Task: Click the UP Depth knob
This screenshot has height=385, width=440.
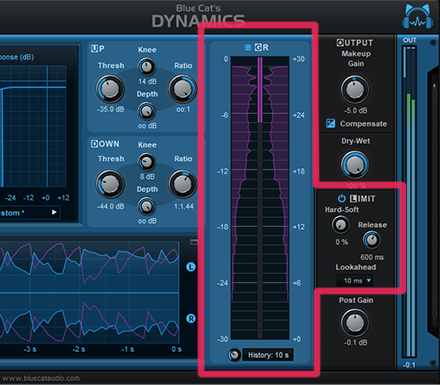Action: pyautogui.click(x=147, y=111)
